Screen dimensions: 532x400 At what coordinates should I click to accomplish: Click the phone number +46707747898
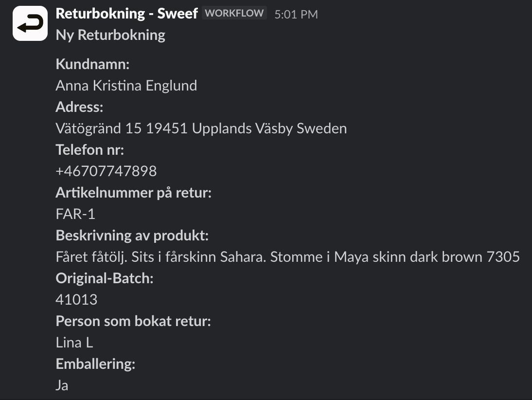pos(106,171)
